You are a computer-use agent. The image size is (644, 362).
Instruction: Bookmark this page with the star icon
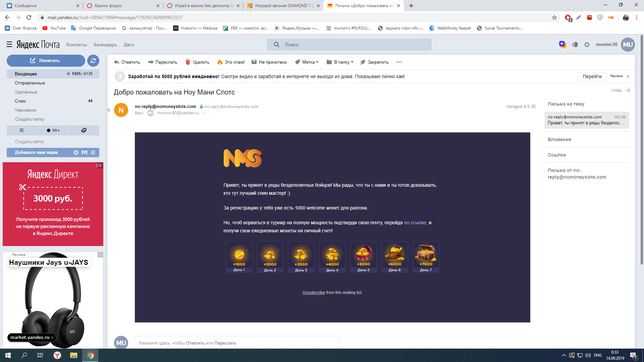(554, 17)
